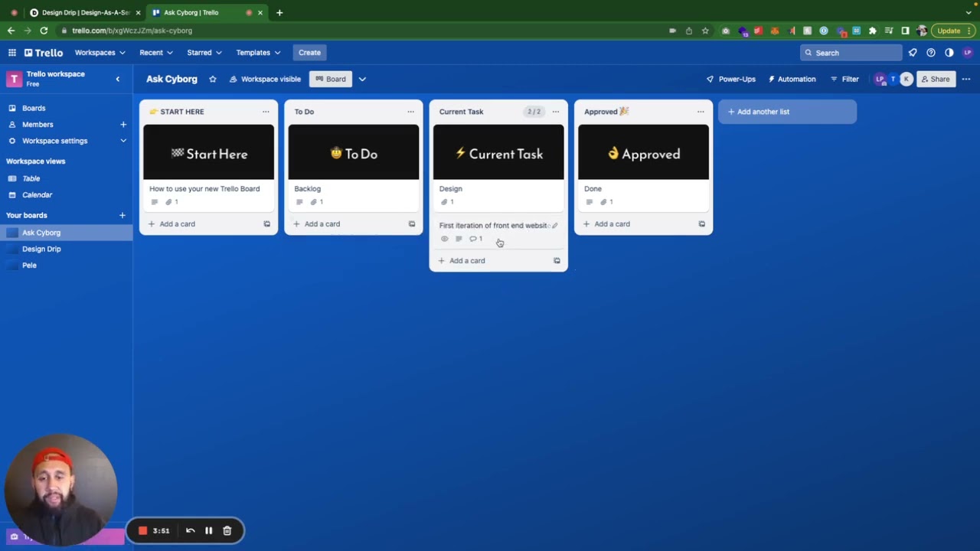The image size is (980, 551).
Task: Expand the Workspaces dropdown
Action: pos(100,53)
